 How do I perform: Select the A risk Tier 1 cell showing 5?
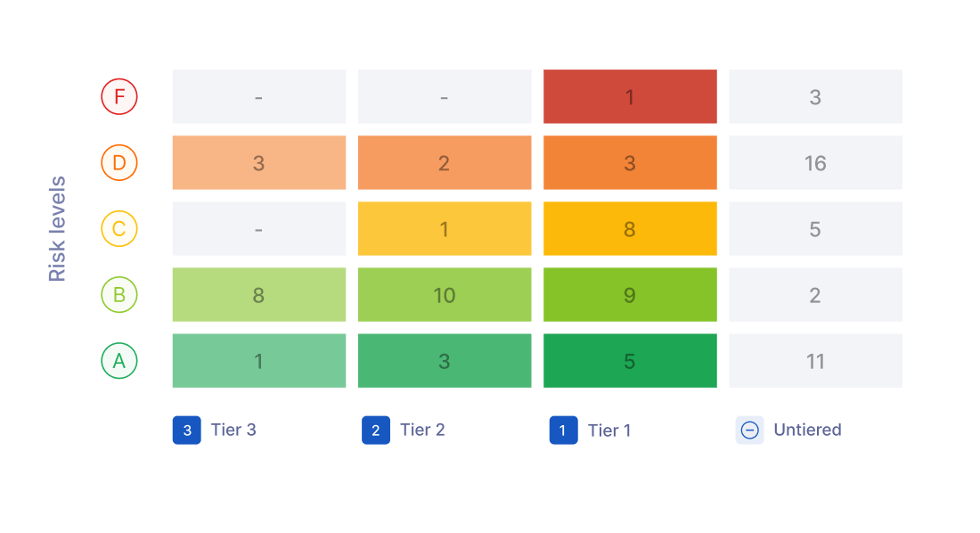tap(630, 360)
